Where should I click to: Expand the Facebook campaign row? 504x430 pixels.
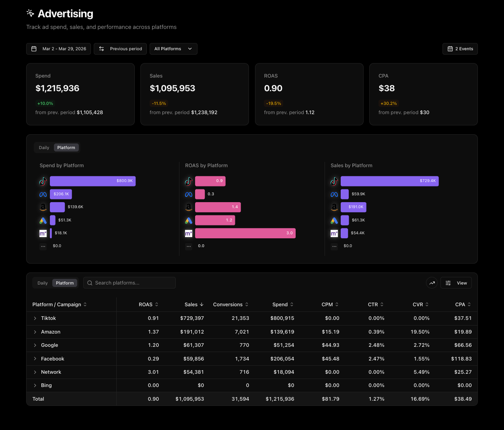35,358
